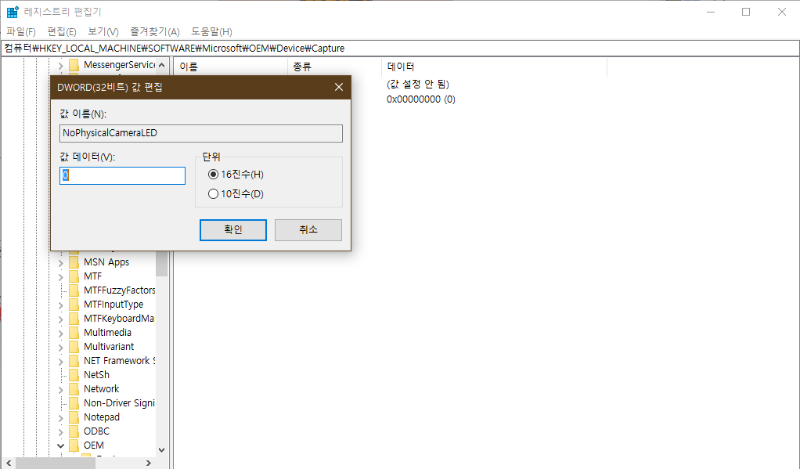
Task: Select the 10진수(D) decimal radio button
Action: pos(213,193)
